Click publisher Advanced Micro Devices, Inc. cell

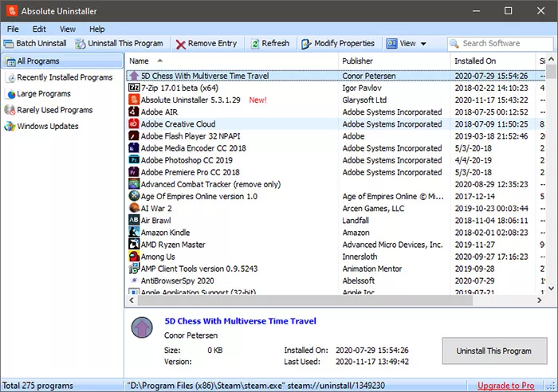392,245
